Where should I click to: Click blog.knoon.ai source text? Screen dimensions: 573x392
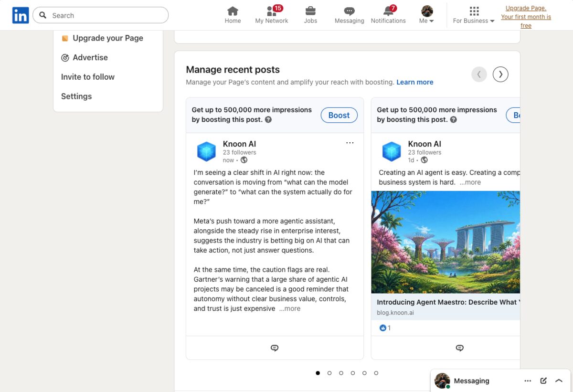(x=395, y=313)
